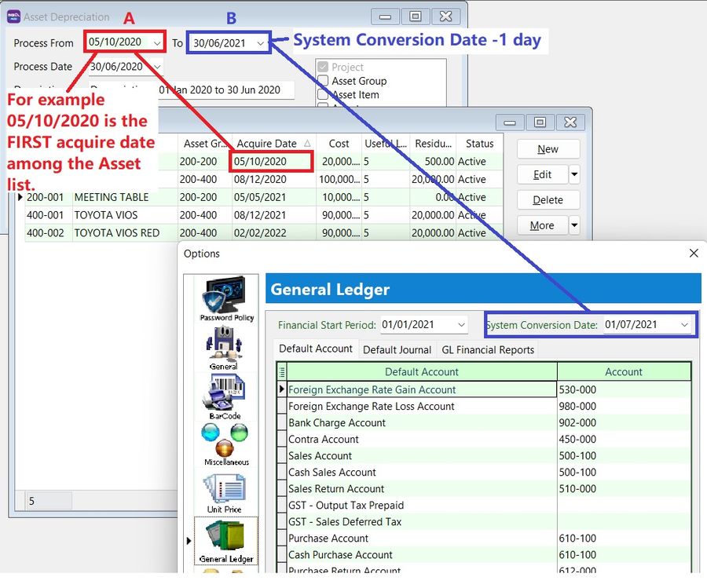707x588 pixels.
Task: Sort by the Acquire Date column header
Action: (x=267, y=144)
